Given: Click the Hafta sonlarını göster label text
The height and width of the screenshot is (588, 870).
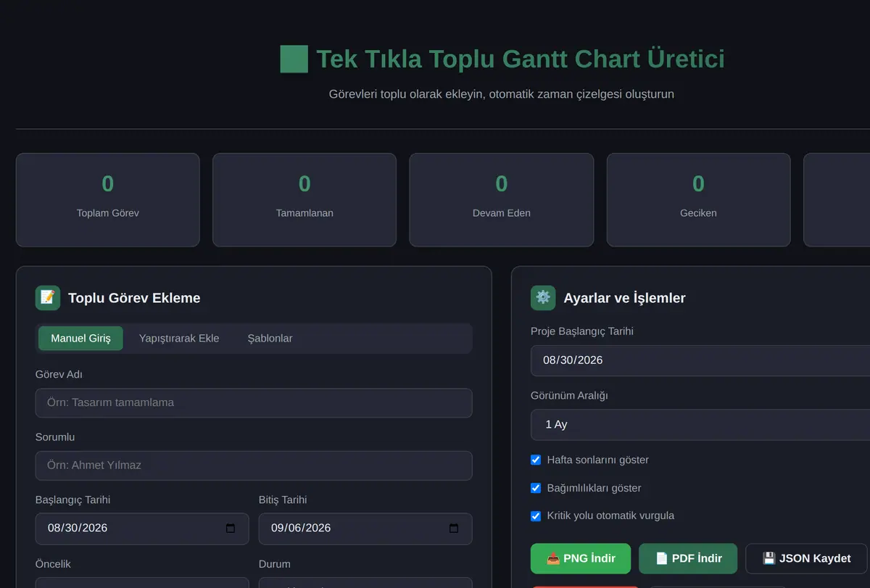Looking at the screenshot, I should pyautogui.click(x=598, y=460).
